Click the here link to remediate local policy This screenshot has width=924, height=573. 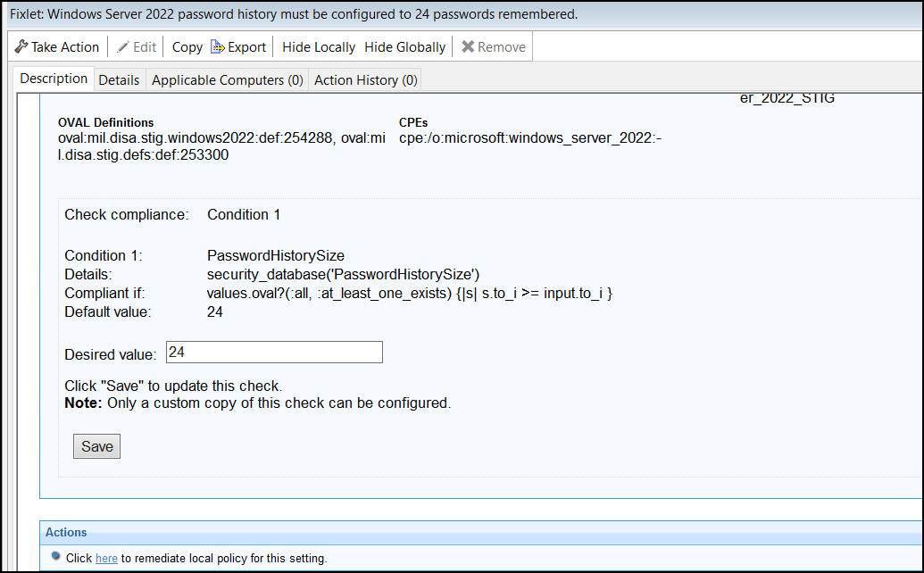point(106,558)
